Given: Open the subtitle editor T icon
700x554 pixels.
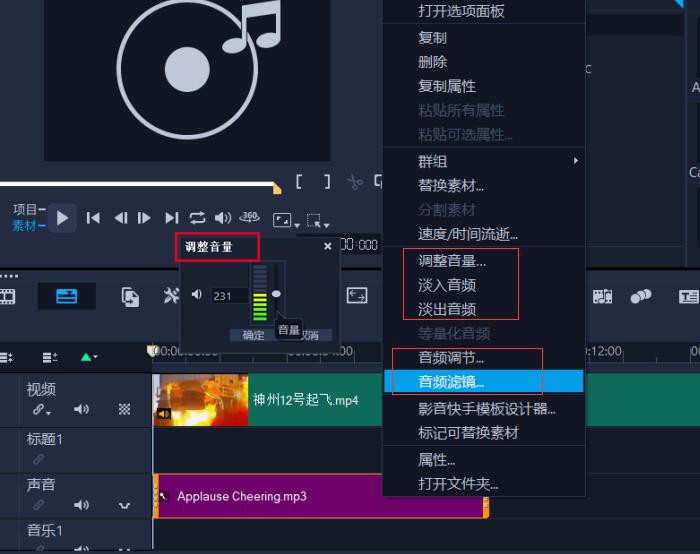Looking at the screenshot, I should [x=688, y=296].
